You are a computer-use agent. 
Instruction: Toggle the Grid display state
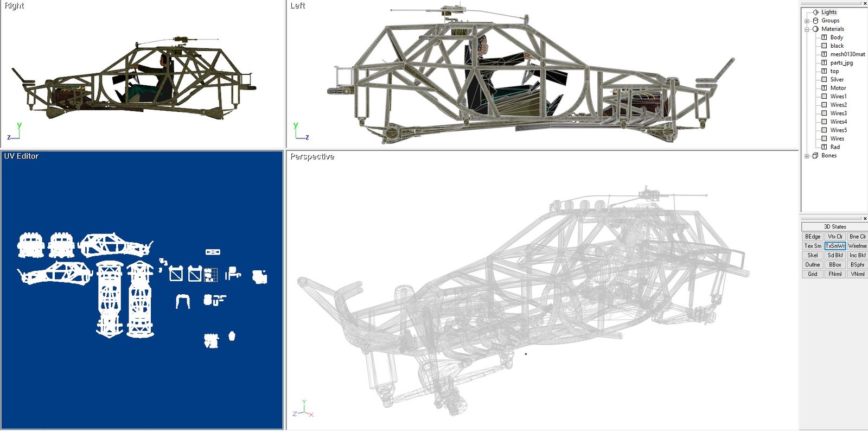point(813,274)
